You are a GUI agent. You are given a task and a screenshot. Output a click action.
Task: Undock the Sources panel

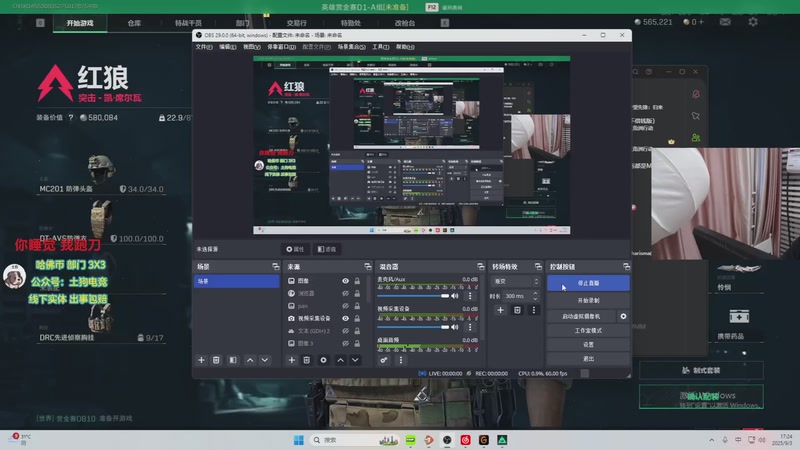[x=368, y=266]
